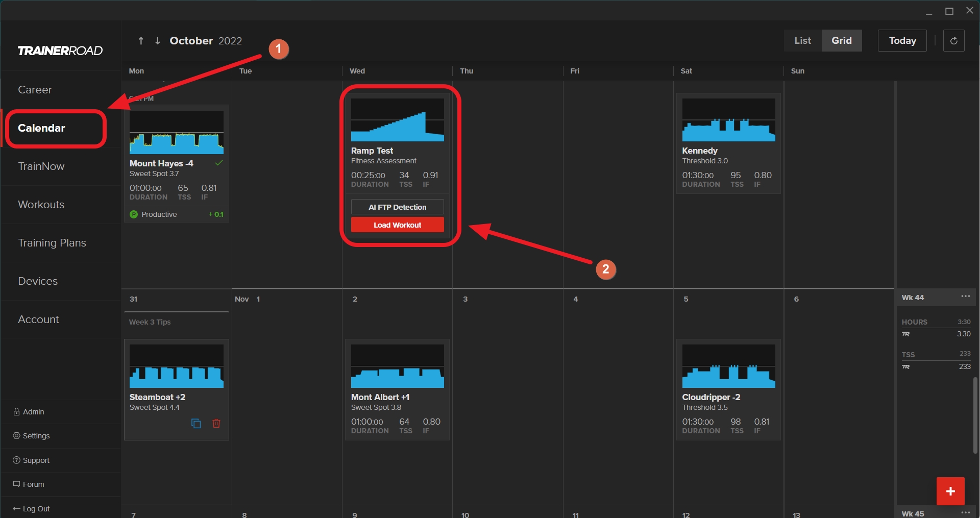The height and width of the screenshot is (518, 980).
Task: Click the Admin lock icon
Action: [17, 411]
